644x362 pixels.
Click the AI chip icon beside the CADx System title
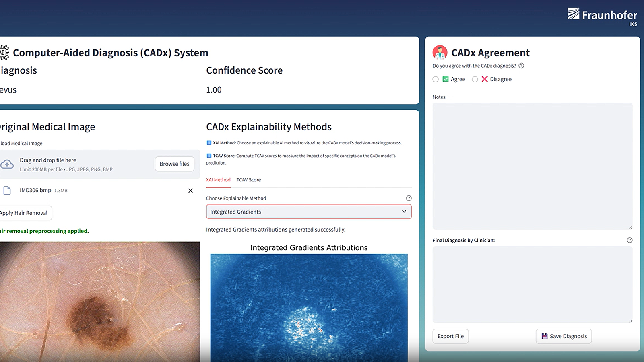click(4, 53)
